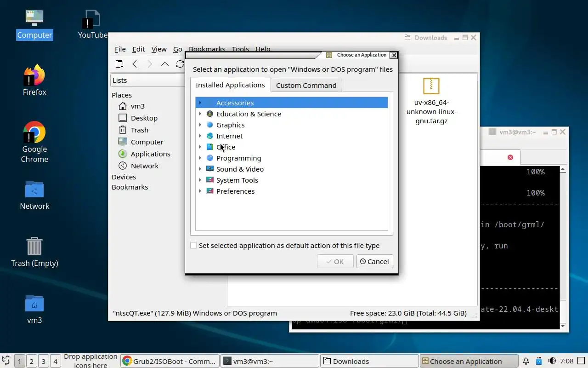Select the YouTube desktop shortcut icon
The image size is (588, 368).
(93, 24)
